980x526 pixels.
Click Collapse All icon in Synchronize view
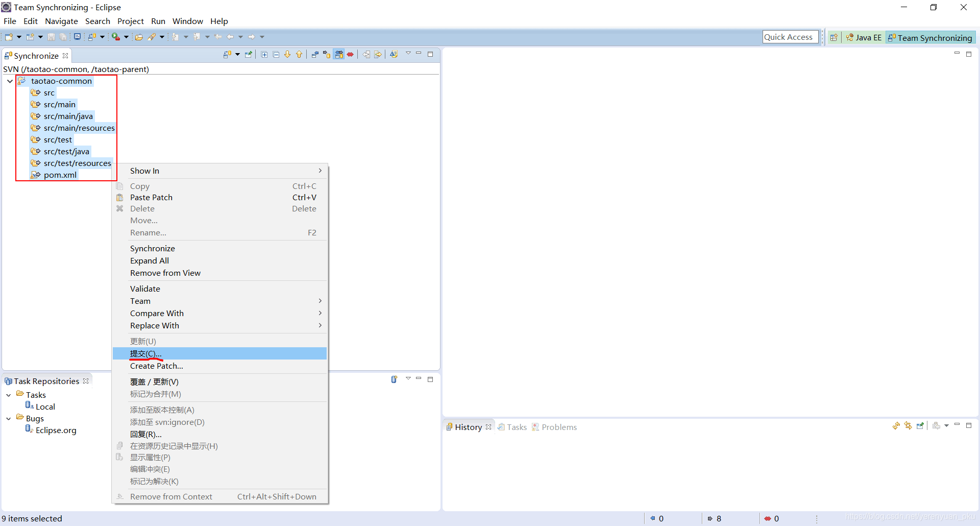tap(276, 54)
